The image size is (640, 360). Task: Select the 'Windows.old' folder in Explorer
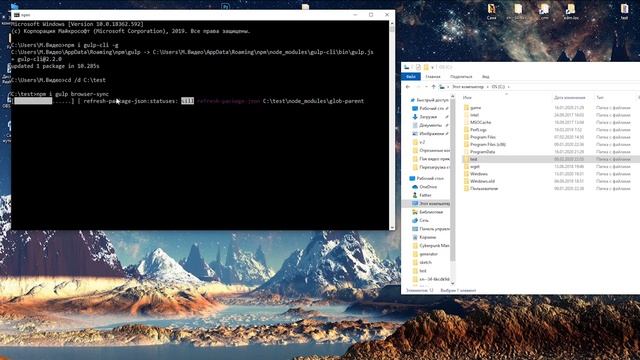coord(482,181)
